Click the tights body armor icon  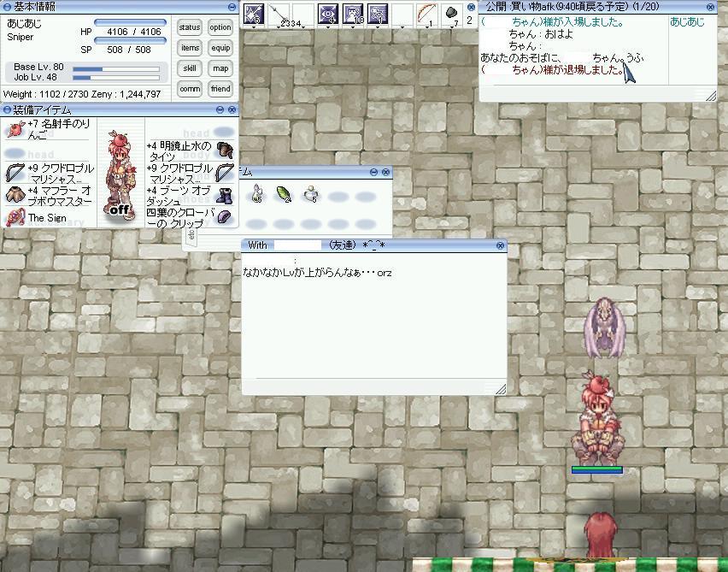226,150
